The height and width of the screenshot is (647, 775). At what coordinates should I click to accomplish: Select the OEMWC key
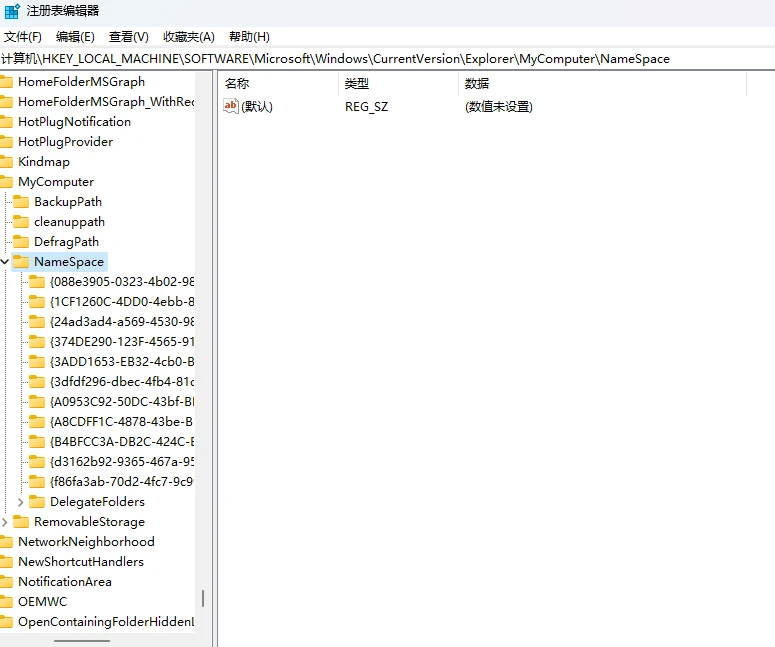pos(43,602)
